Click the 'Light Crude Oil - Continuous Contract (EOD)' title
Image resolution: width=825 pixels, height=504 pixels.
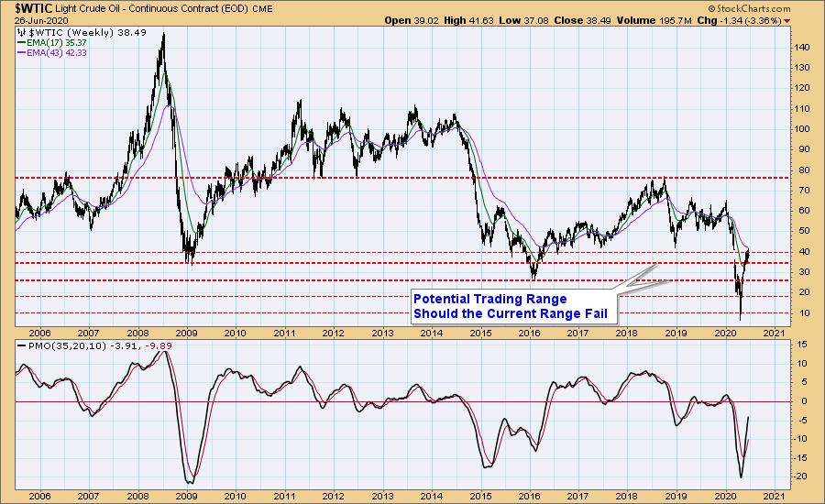pyautogui.click(x=152, y=9)
